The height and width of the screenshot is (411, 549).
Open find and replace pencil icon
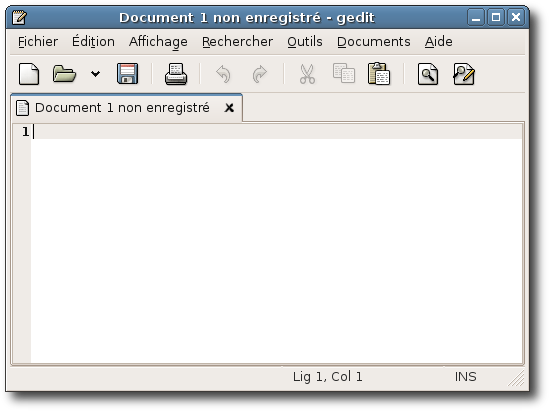tap(464, 74)
